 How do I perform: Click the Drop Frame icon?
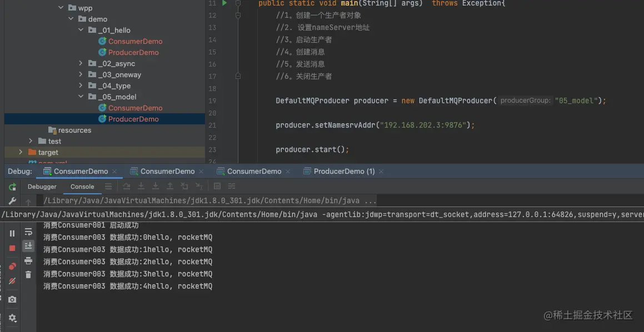coord(184,187)
